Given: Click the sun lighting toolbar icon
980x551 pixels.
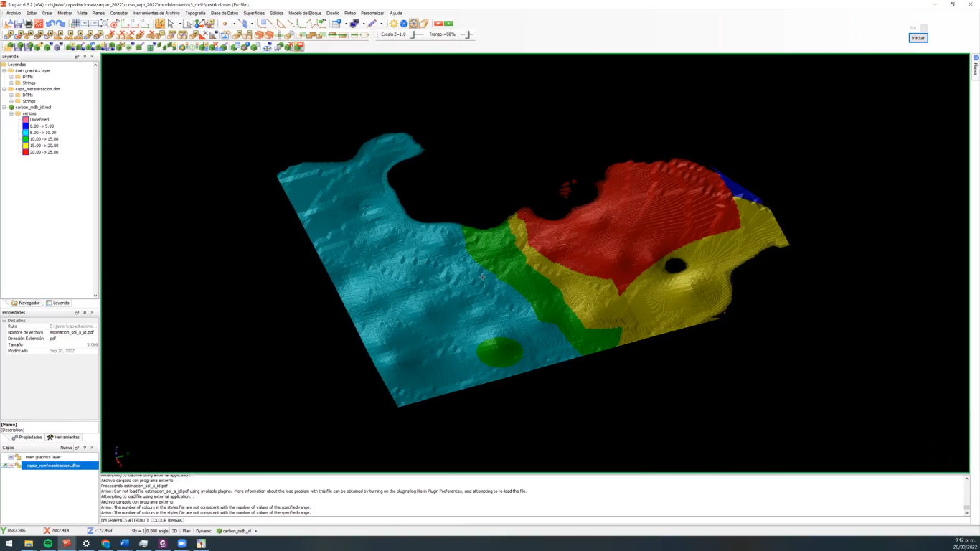Looking at the screenshot, I should click(x=394, y=24).
